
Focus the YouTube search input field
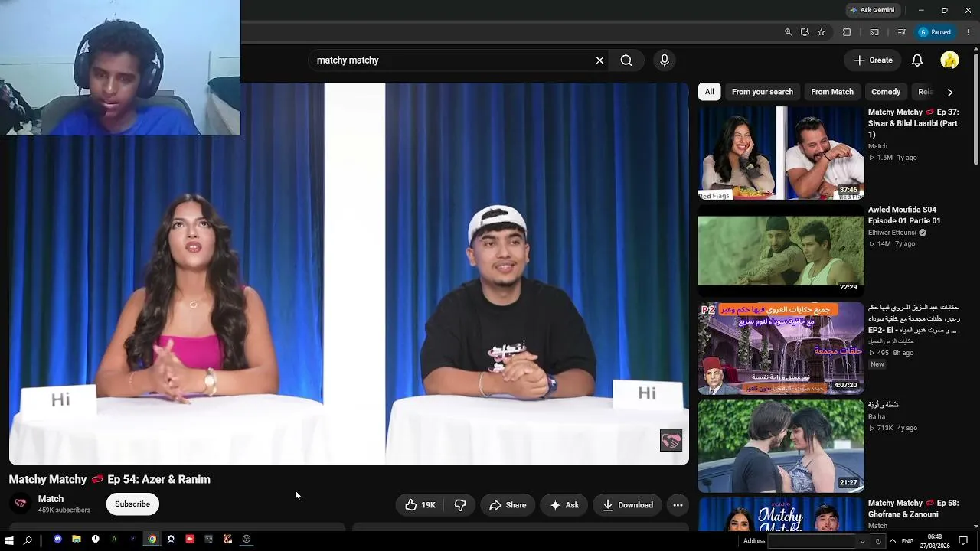(452, 60)
